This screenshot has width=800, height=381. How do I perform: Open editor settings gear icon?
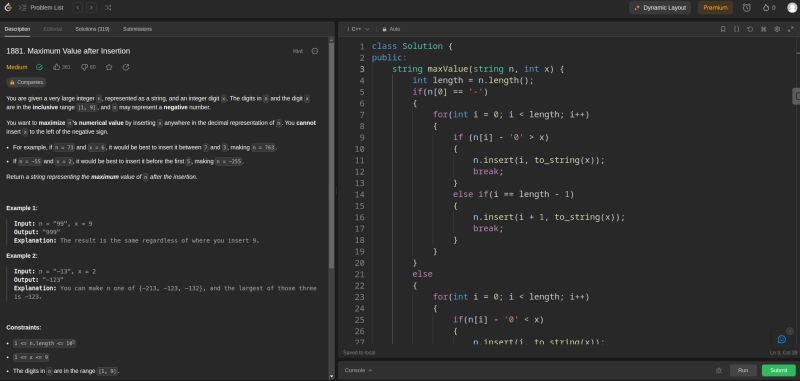[777, 29]
